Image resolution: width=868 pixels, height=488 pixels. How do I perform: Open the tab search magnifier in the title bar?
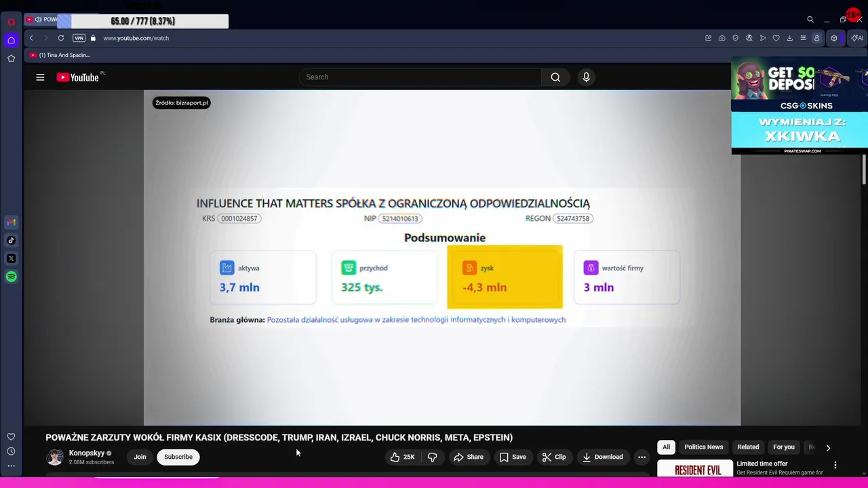coord(810,20)
